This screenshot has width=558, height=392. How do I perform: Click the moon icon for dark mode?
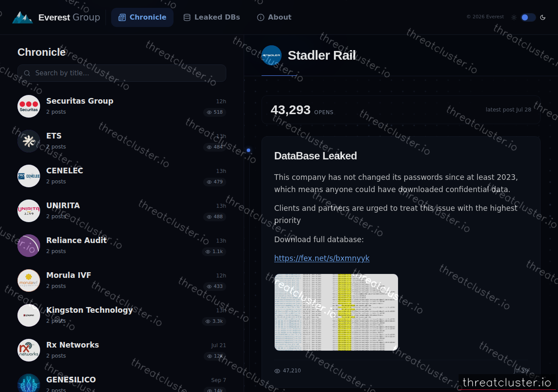[543, 17]
